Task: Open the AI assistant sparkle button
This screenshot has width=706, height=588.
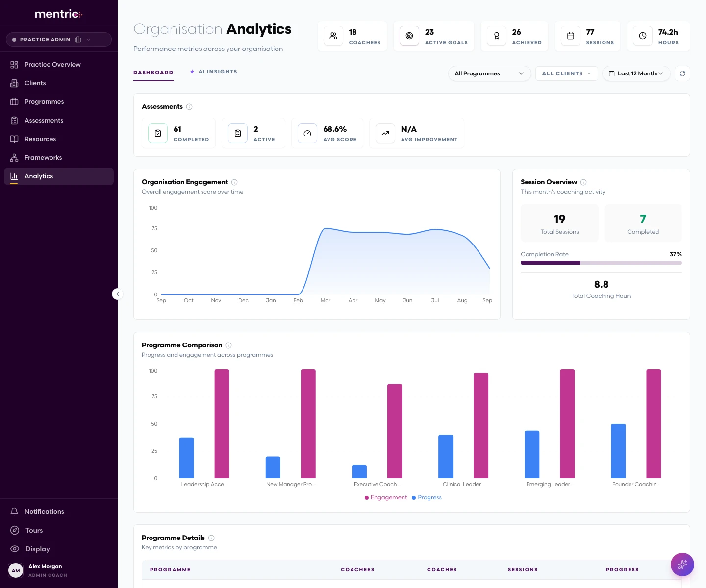Action: point(682,564)
